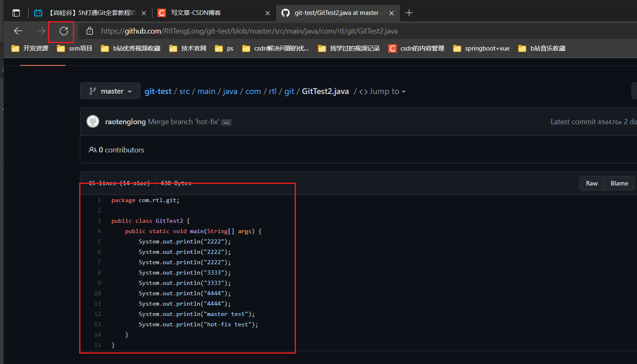Open the src breadcrumb folder
The height and width of the screenshot is (364, 637).
(184, 91)
